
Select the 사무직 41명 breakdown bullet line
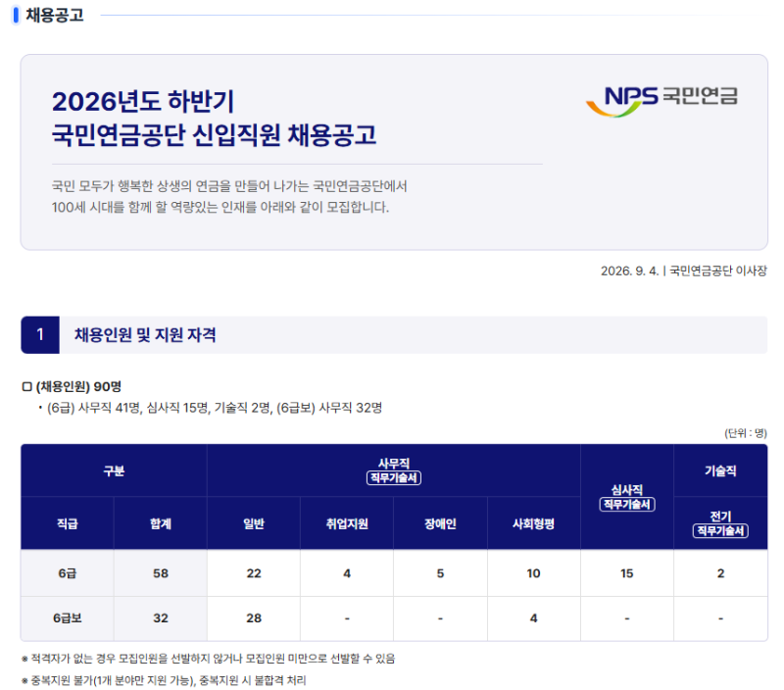[211, 408]
